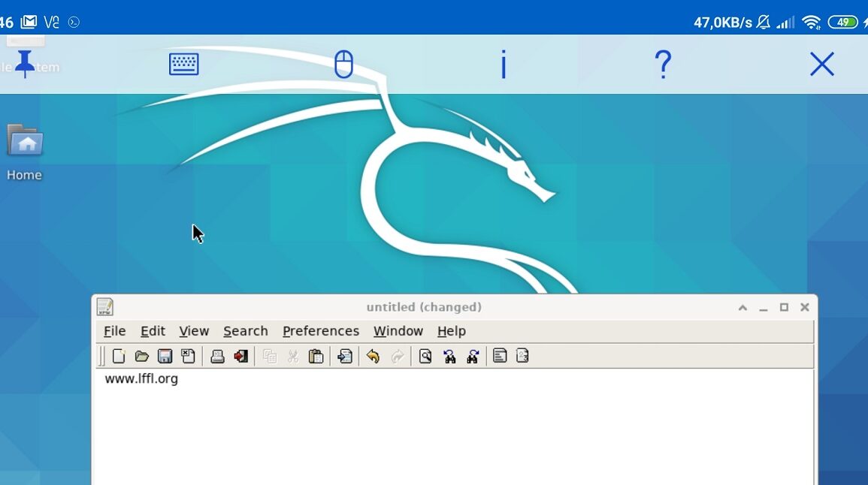Image resolution: width=868 pixels, height=485 pixels.
Task: Open the info 'i' icon
Action: pyautogui.click(x=504, y=64)
